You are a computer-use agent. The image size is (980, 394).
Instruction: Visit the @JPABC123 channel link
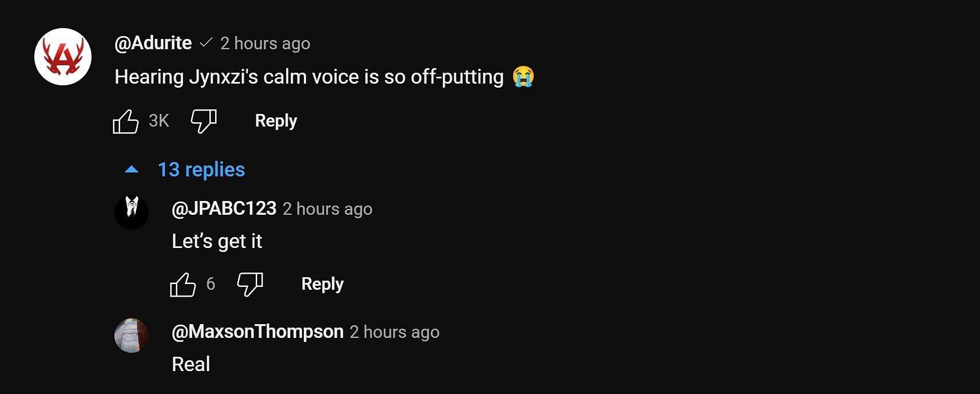point(224,208)
